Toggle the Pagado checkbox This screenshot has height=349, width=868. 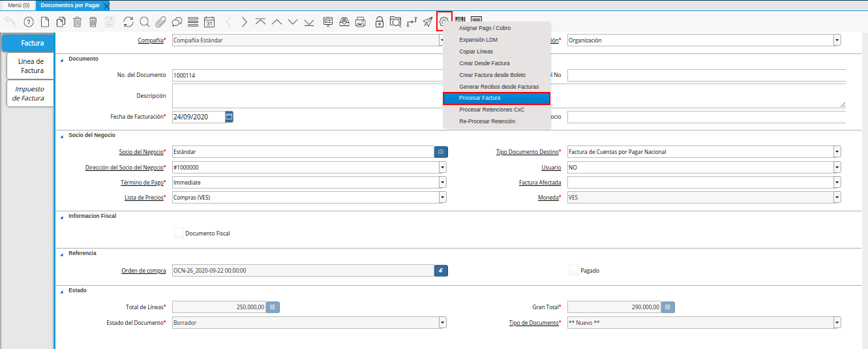[574, 270]
